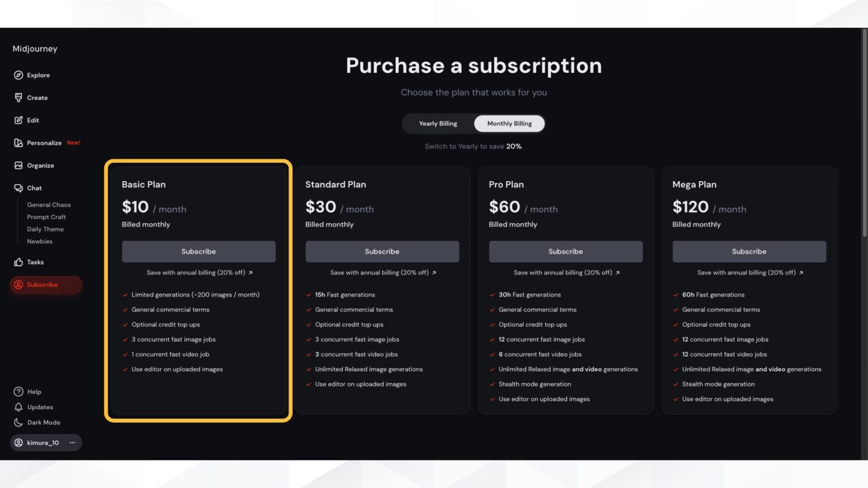This screenshot has height=488, width=868.
Task: Subscribe to the Pro Plan
Action: tap(566, 252)
